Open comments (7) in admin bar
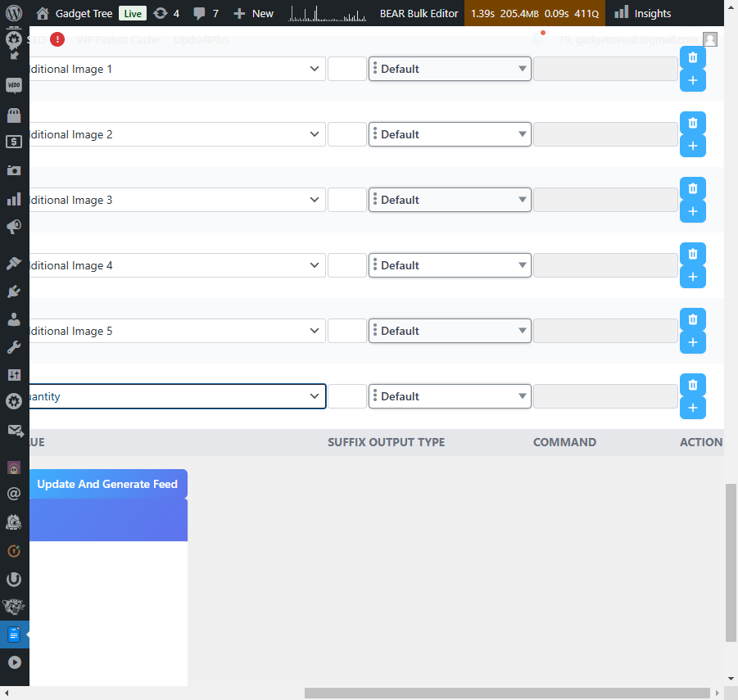The height and width of the screenshot is (700, 738). coord(206,13)
